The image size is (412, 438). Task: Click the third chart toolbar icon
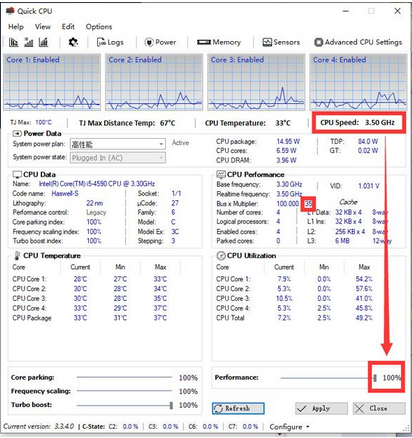[x=43, y=42]
